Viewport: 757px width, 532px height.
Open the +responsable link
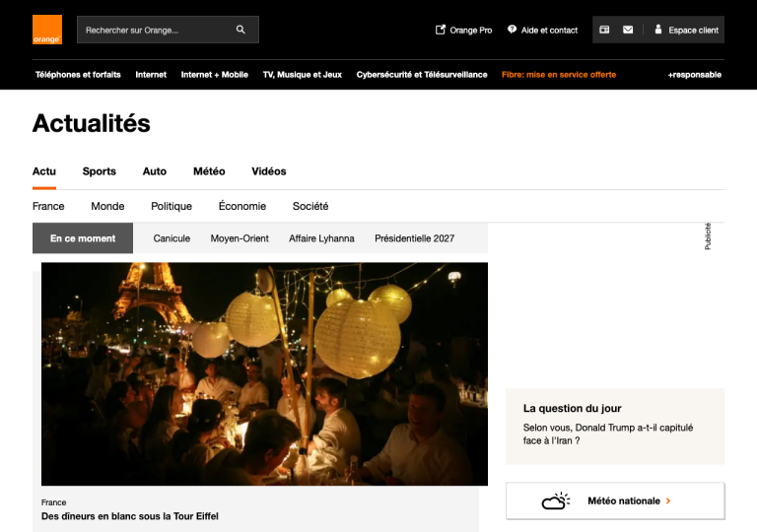(x=694, y=74)
